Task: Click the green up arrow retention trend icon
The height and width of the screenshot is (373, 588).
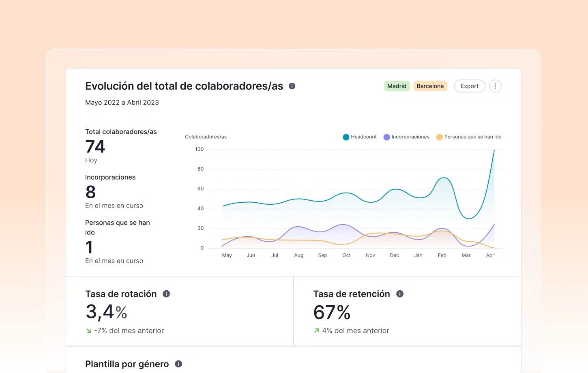Action: click(x=317, y=331)
